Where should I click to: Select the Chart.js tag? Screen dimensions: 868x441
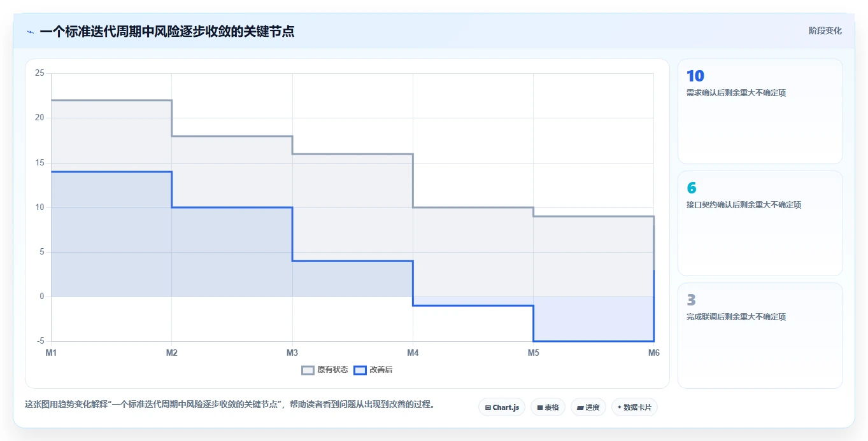502,407
